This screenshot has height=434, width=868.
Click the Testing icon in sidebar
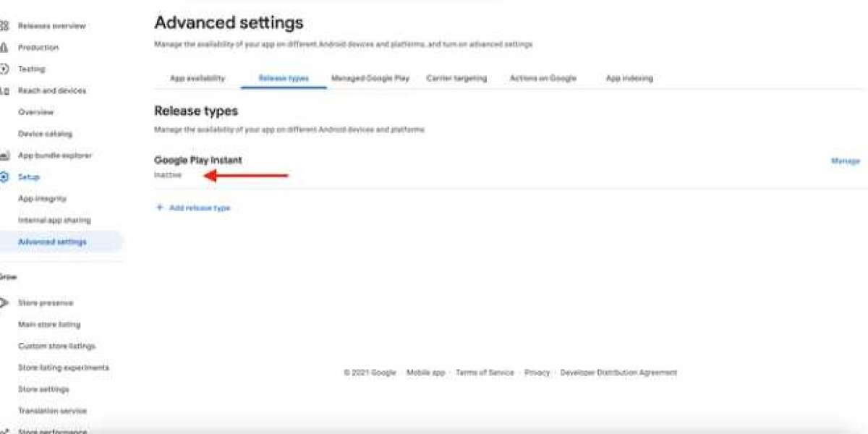pos(4,69)
